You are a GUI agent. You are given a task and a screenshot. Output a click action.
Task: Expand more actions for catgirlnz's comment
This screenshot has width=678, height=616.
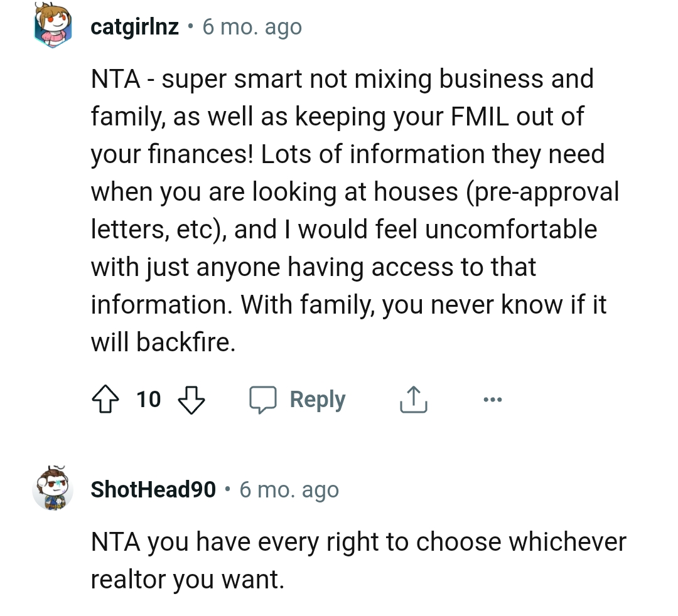coord(493,399)
